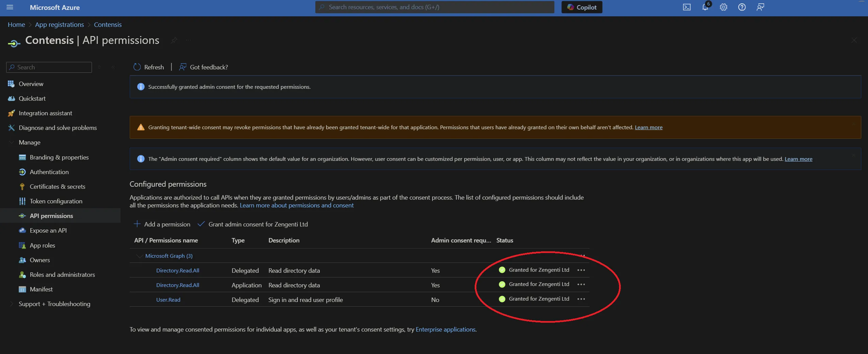Click Got feedback? in the toolbar

pos(203,67)
